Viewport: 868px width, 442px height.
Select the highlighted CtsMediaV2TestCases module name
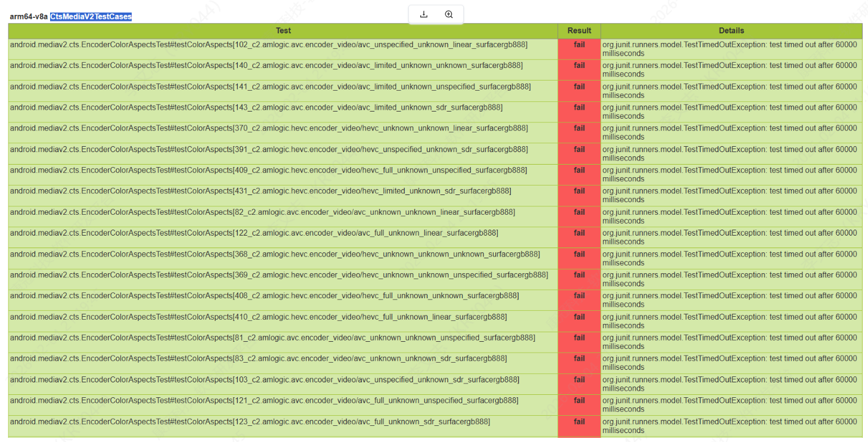tap(91, 17)
